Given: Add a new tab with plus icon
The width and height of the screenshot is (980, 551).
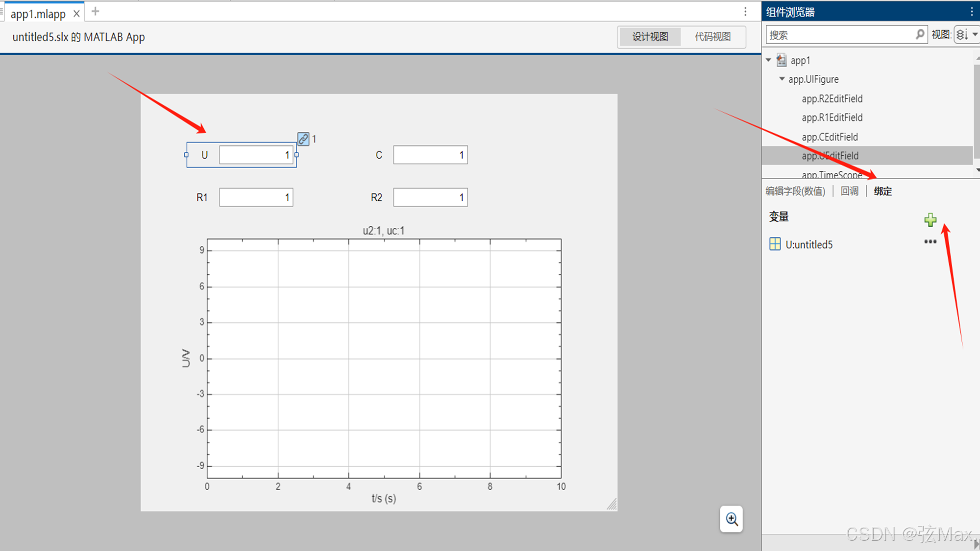Looking at the screenshot, I should (96, 12).
